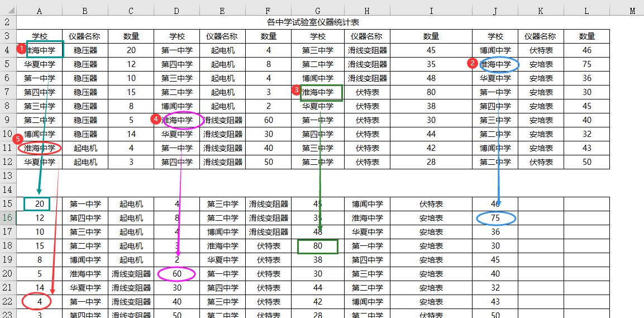Click cell C7 with value 15

[131, 92]
